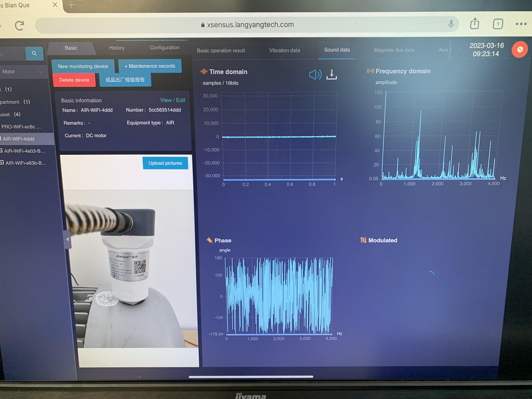Switch to the Vibration data tab
The image size is (532, 399).
click(x=284, y=51)
